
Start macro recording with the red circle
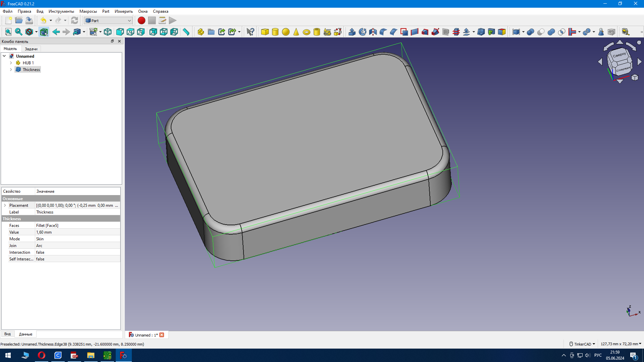[142, 20]
